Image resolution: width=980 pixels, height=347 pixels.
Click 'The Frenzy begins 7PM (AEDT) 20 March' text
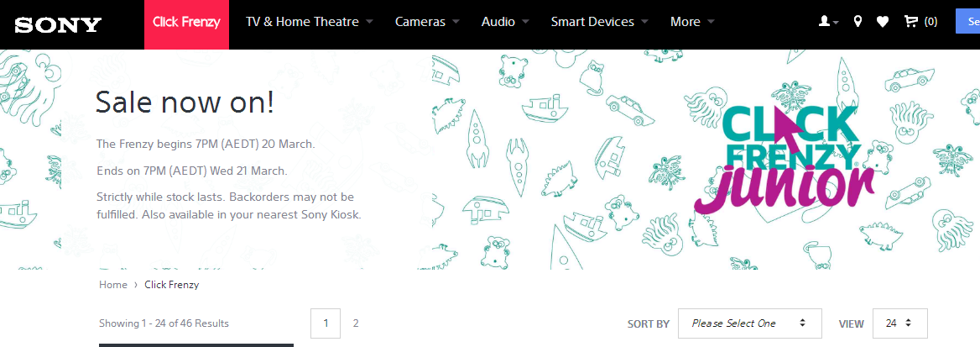pos(206,144)
